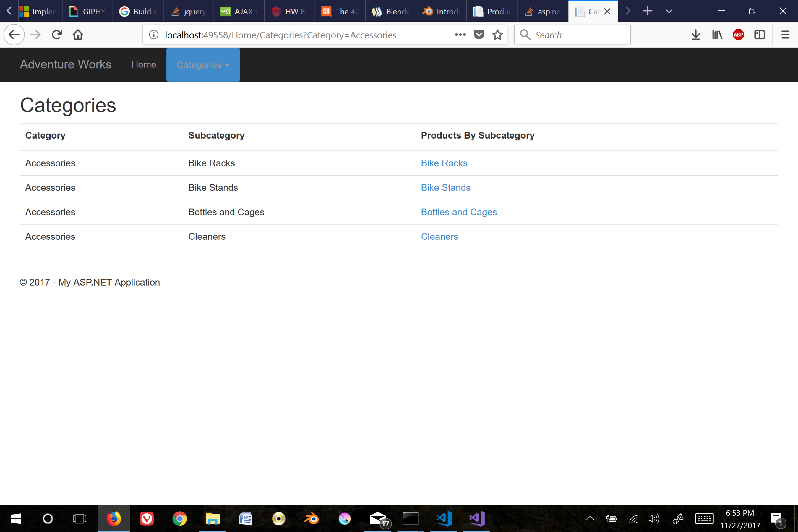Save the page to Pocket icon
The image size is (798, 532).
479,35
